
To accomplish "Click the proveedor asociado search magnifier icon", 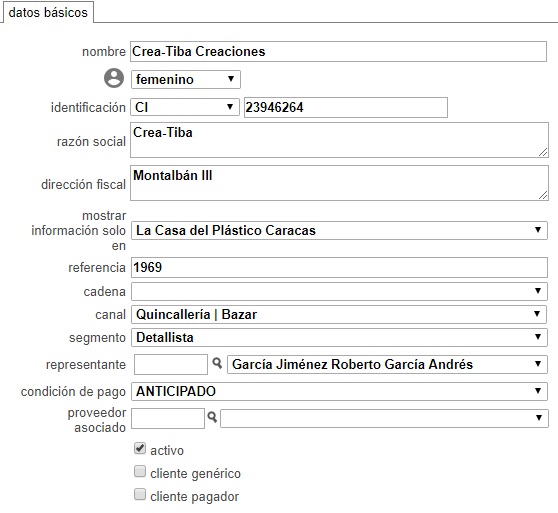I will pyautogui.click(x=212, y=417).
